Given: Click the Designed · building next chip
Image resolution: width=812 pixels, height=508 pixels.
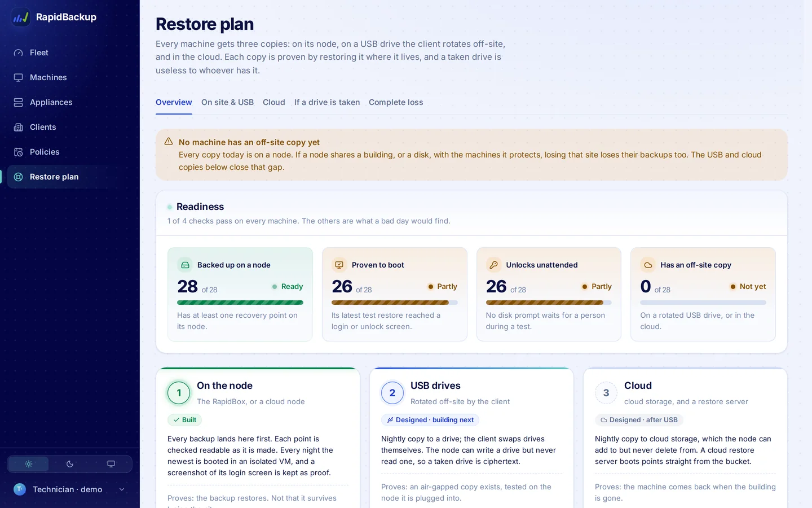Looking at the screenshot, I should click(x=430, y=420).
